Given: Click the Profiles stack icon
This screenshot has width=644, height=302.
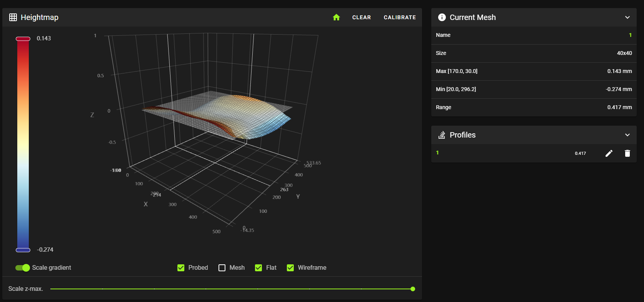Looking at the screenshot, I should point(442,135).
